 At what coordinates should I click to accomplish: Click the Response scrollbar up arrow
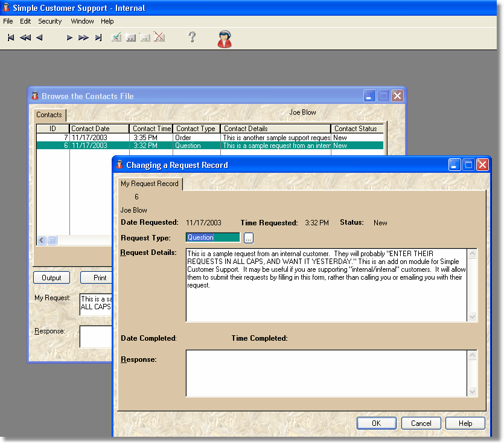click(x=472, y=355)
